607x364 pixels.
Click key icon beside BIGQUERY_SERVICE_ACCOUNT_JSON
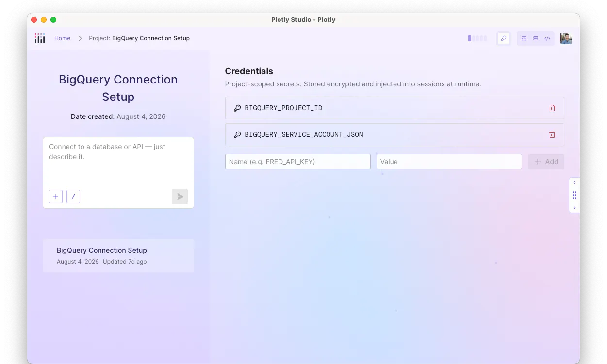237,135
